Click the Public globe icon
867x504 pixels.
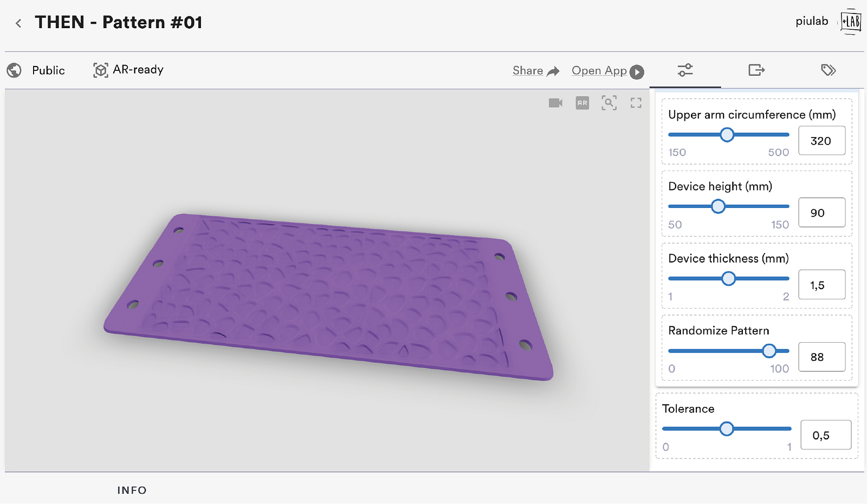(14, 70)
